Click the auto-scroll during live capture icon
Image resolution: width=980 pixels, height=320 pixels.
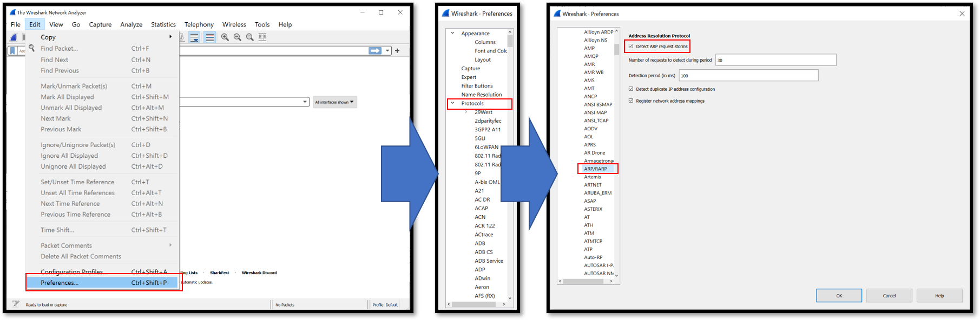coord(194,37)
